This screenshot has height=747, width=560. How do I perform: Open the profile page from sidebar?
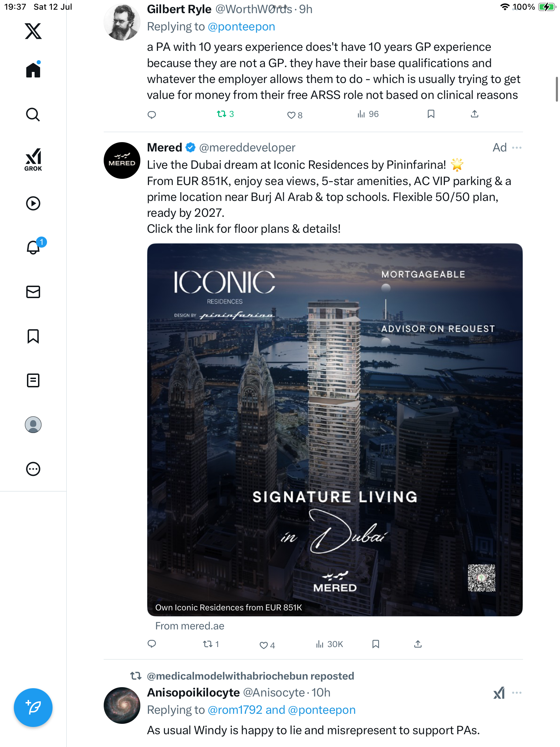pyautogui.click(x=33, y=425)
